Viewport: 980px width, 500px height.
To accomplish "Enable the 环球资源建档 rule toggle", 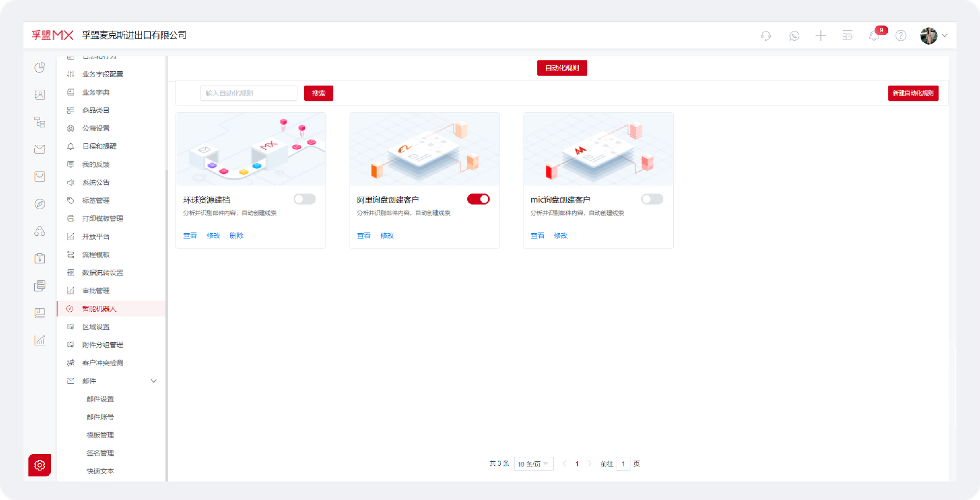I will tap(305, 199).
